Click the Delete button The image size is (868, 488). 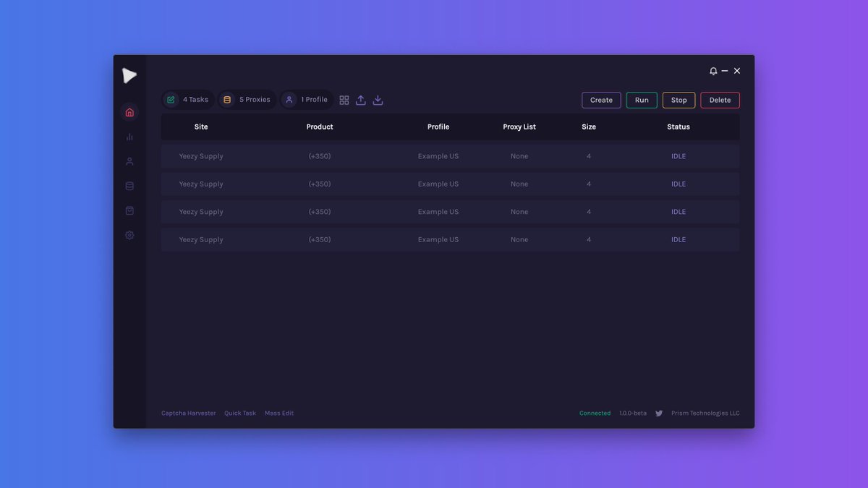(x=720, y=100)
